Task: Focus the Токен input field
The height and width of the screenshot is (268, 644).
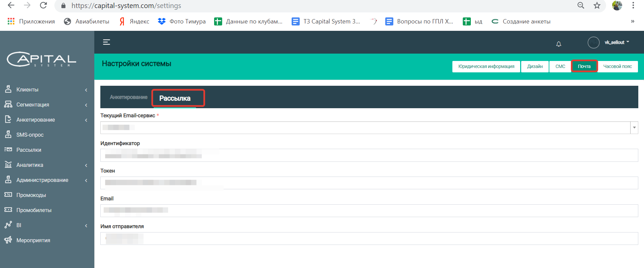Action: click(x=369, y=183)
